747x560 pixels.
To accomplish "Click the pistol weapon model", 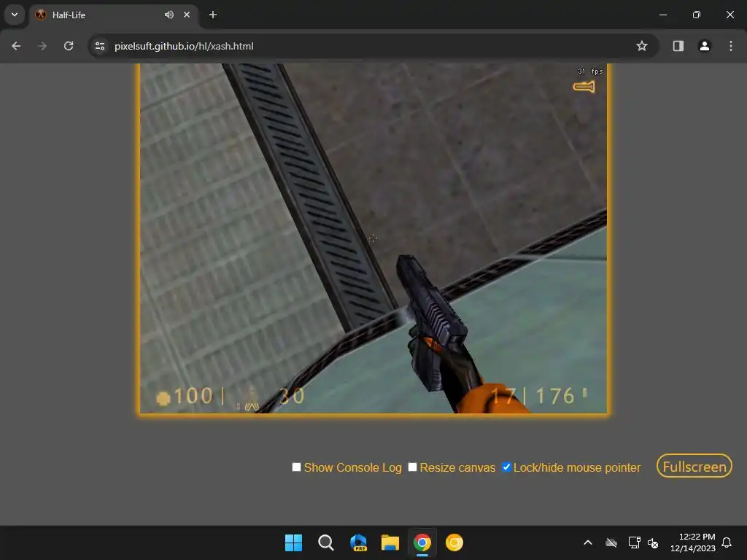I will point(431,324).
